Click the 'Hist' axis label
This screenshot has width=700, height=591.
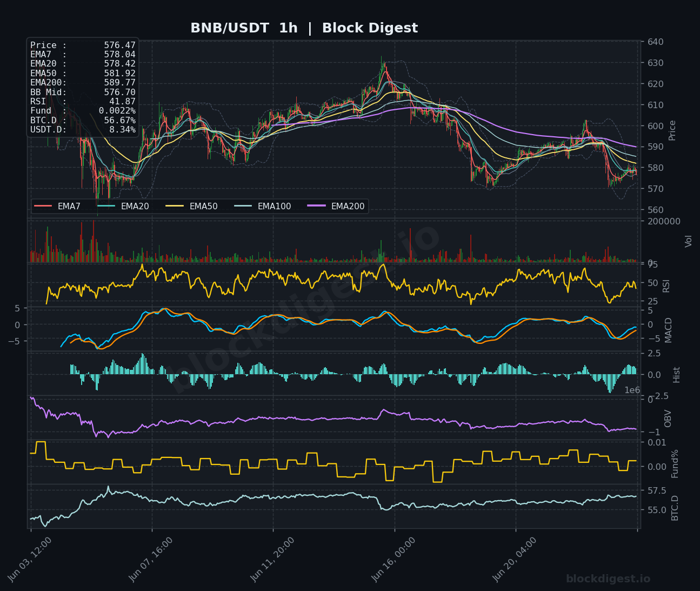point(676,375)
